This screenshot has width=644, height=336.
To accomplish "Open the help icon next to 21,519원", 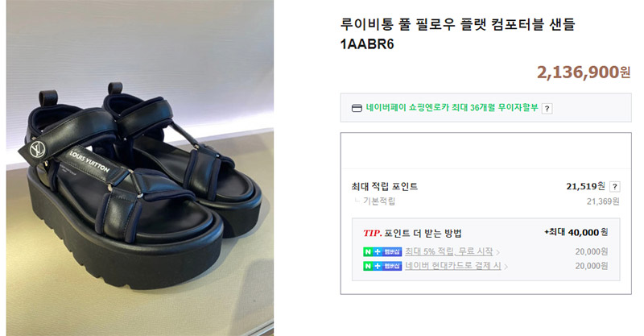I will (614, 187).
